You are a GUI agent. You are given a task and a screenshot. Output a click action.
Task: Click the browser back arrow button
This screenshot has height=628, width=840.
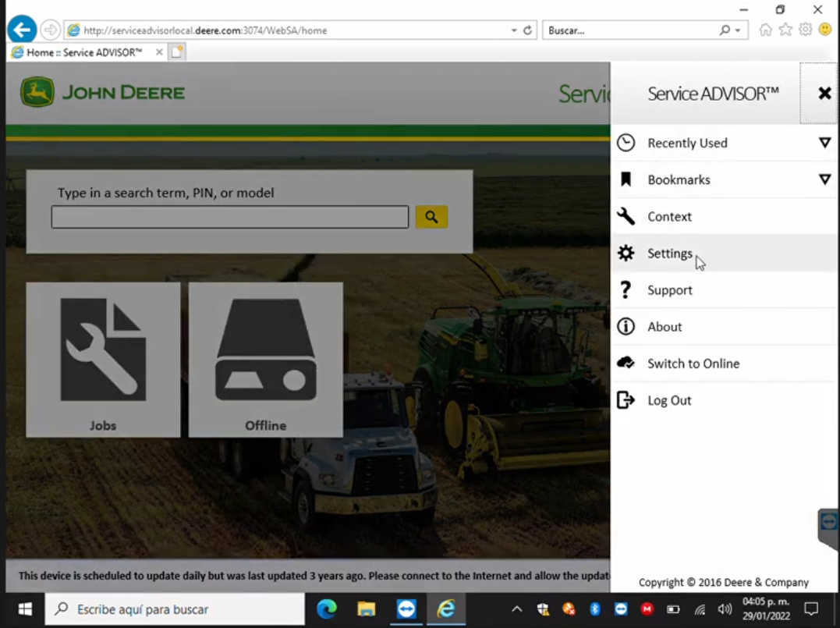[x=21, y=30]
